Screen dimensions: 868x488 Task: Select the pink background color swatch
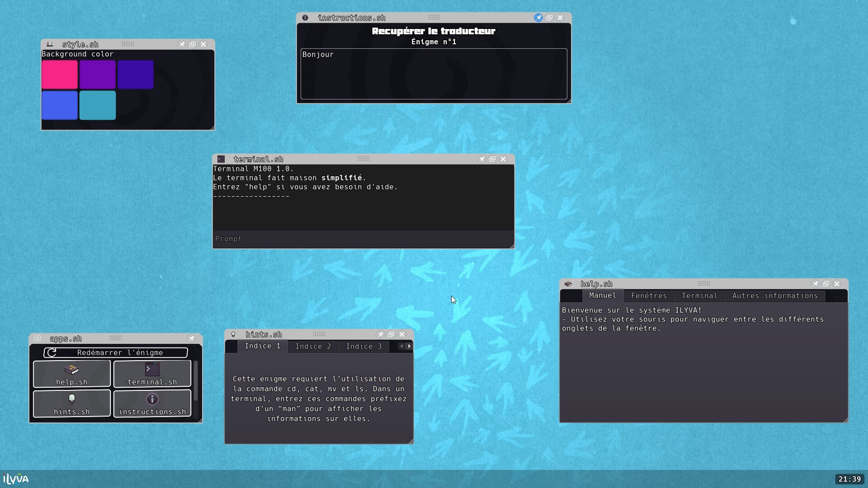pyautogui.click(x=60, y=75)
